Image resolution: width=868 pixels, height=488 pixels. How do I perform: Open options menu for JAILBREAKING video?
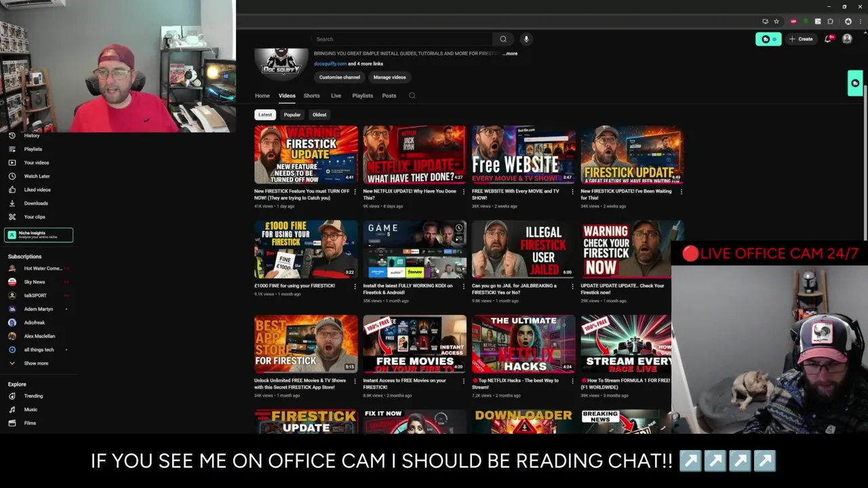pyautogui.click(x=572, y=286)
